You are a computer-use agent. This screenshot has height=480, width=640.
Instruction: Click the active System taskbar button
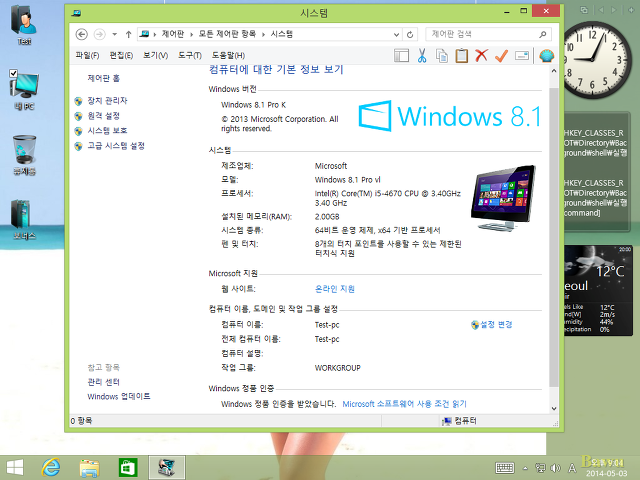click(167, 467)
